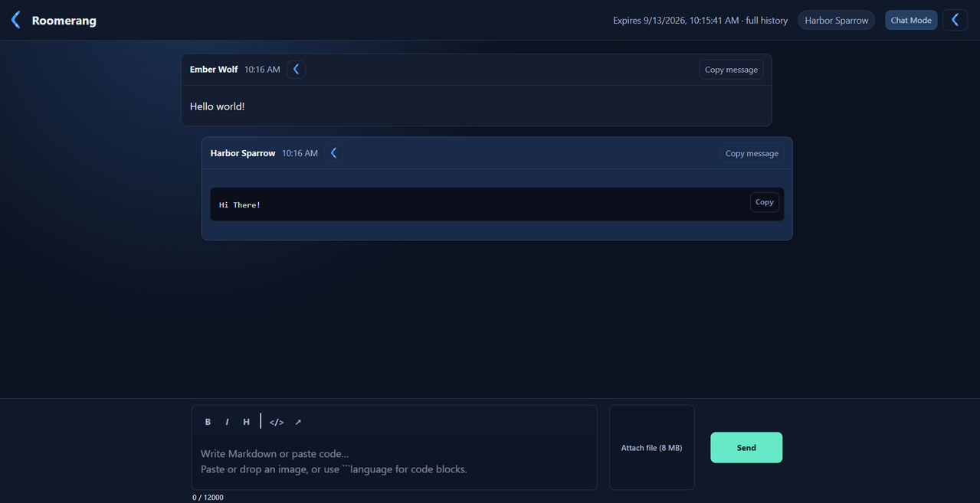Apply italic formatting with the I icon
Screen dimensions: 980x503
(x=227, y=422)
